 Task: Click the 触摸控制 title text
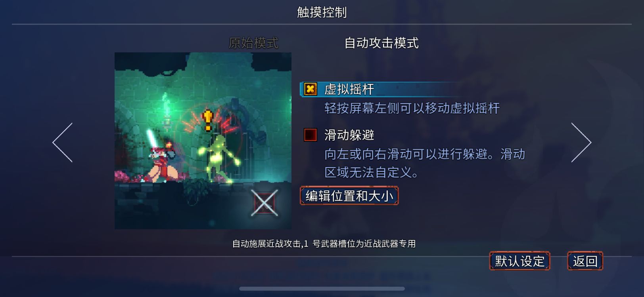click(x=322, y=12)
